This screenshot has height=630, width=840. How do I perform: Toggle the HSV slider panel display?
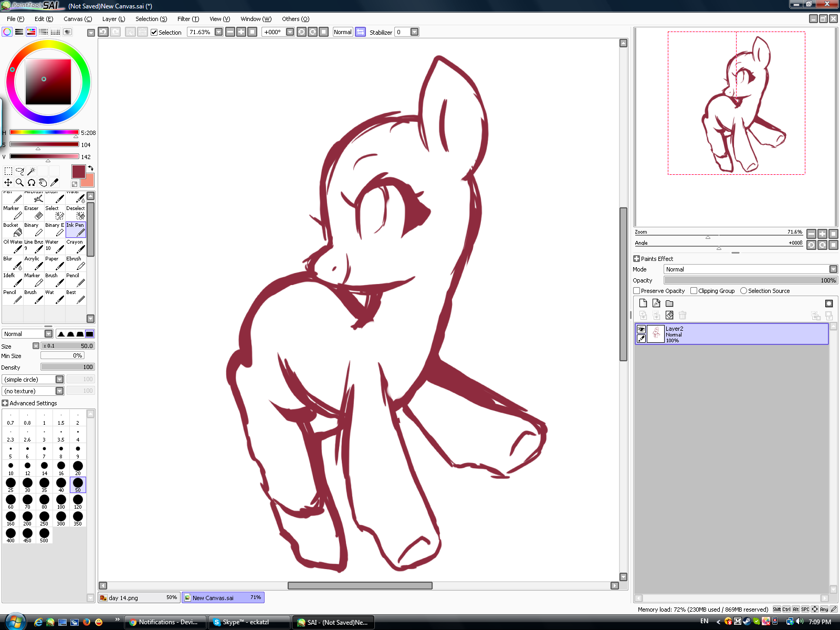click(x=31, y=32)
